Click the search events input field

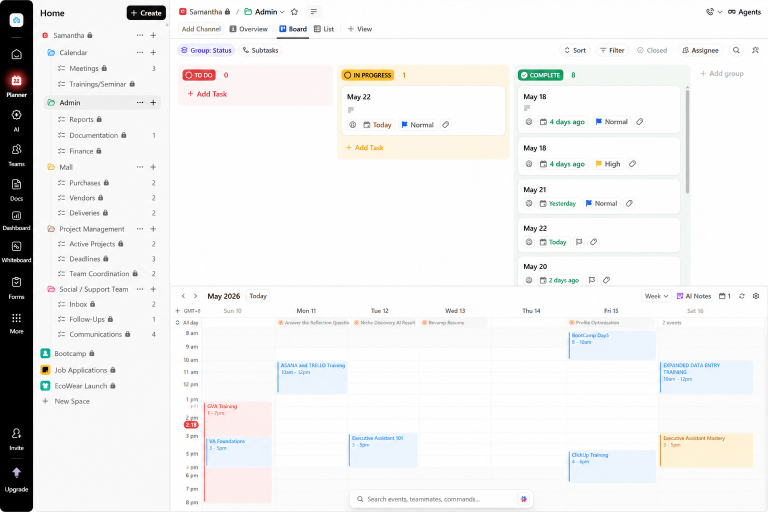click(x=441, y=499)
